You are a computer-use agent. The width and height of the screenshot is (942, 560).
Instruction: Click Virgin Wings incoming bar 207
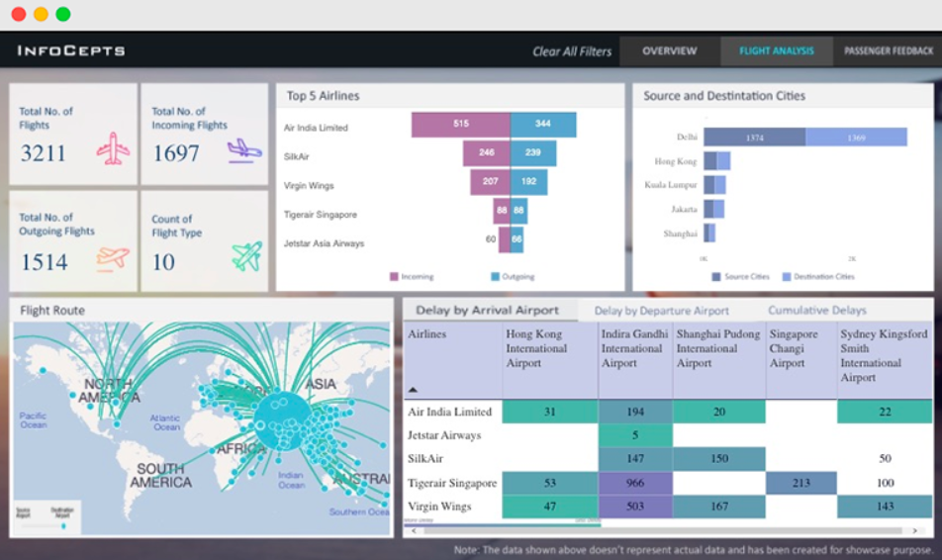490,182
